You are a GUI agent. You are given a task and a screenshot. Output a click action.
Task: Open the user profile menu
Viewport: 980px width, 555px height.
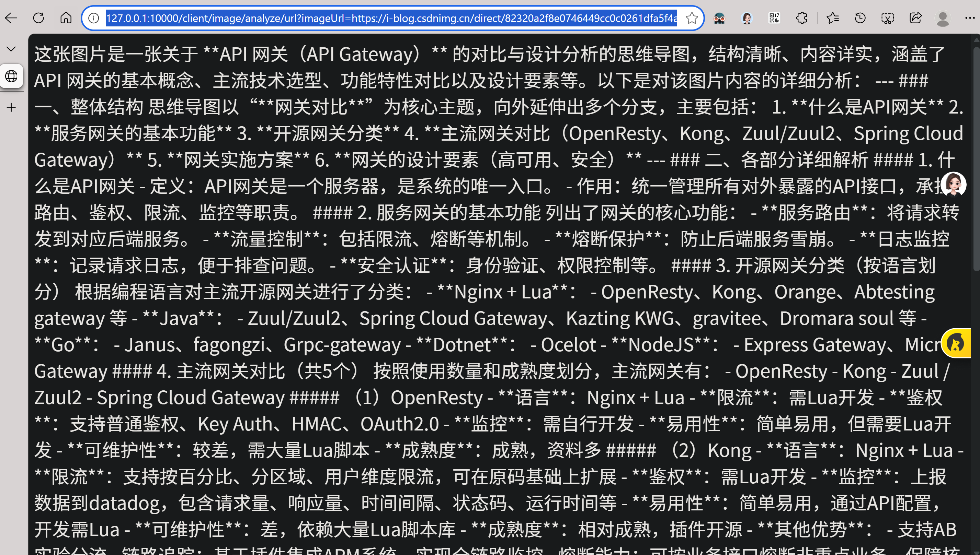(943, 18)
